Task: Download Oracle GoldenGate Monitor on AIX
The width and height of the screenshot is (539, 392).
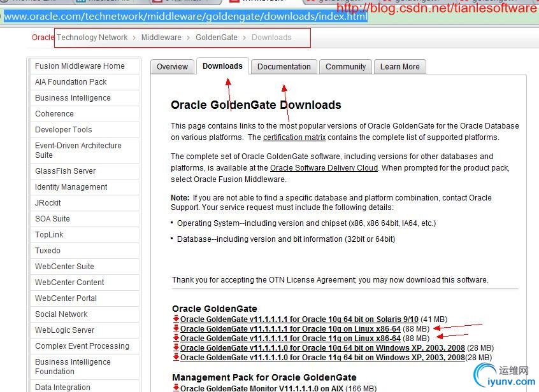Action: coord(262,388)
